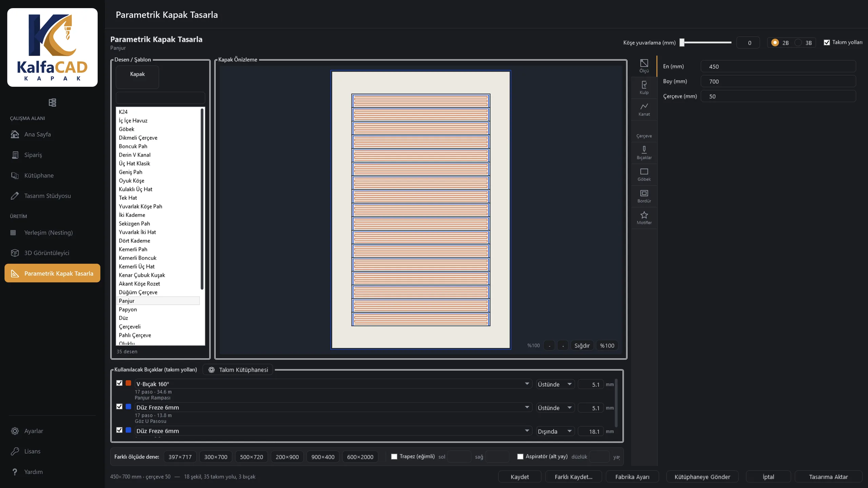Viewport: 868px width, 488px height.
Task: Expand the V-Bıçak 160° tool dropdown
Action: pos(527,384)
